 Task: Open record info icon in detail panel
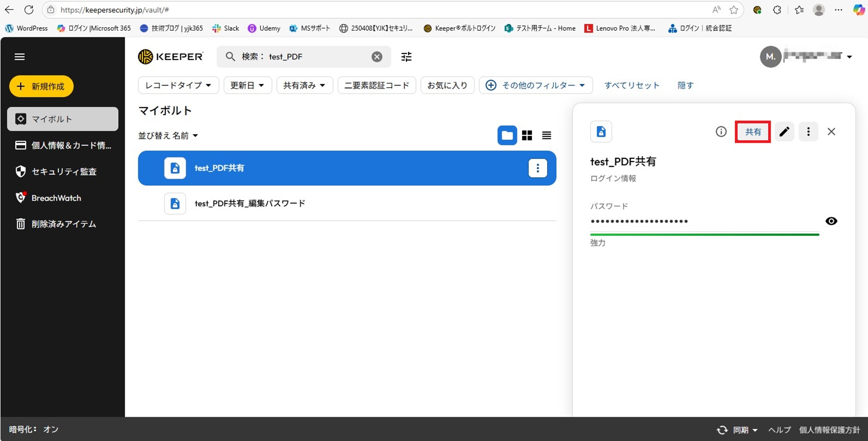pos(721,132)
